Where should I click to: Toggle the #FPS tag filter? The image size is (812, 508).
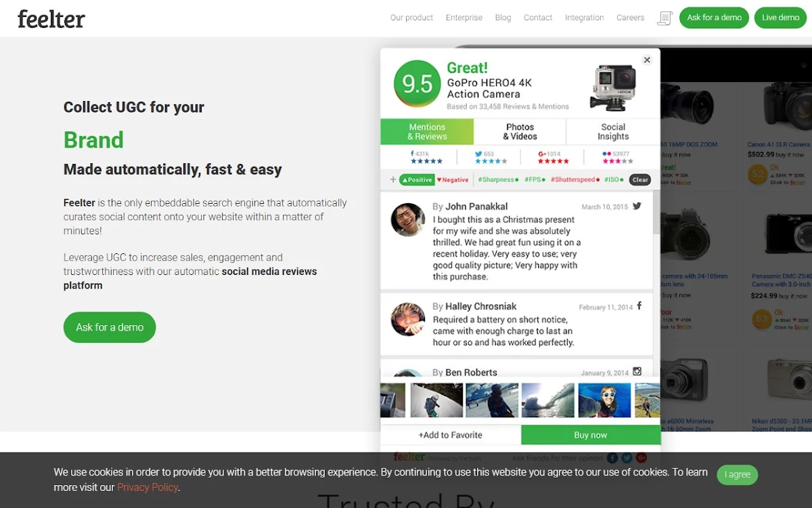[534, 179]
